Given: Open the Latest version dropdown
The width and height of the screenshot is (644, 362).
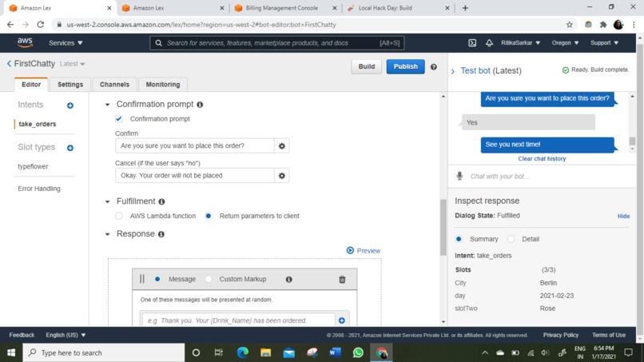Looking at the screenshot, I should pyautogui.click(x=72, y=64).
